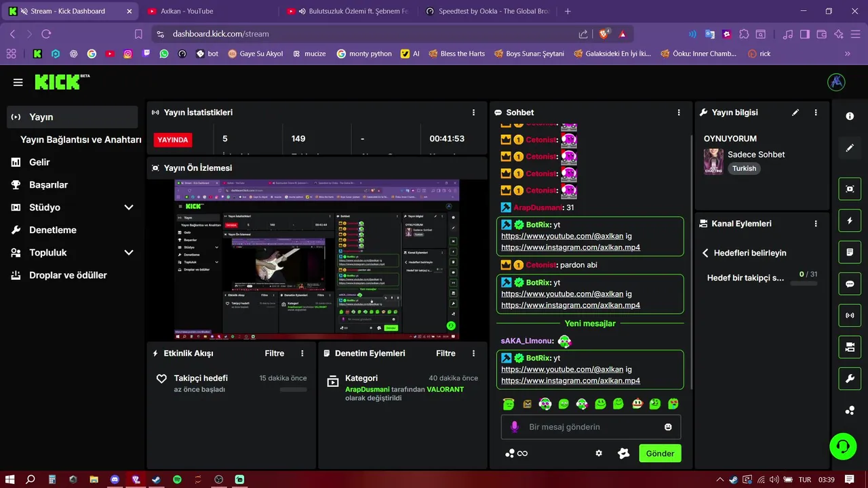Open Spotify from the Windows taskbar
This screenshot has width=868, height=488.
(x=177, y=479)
